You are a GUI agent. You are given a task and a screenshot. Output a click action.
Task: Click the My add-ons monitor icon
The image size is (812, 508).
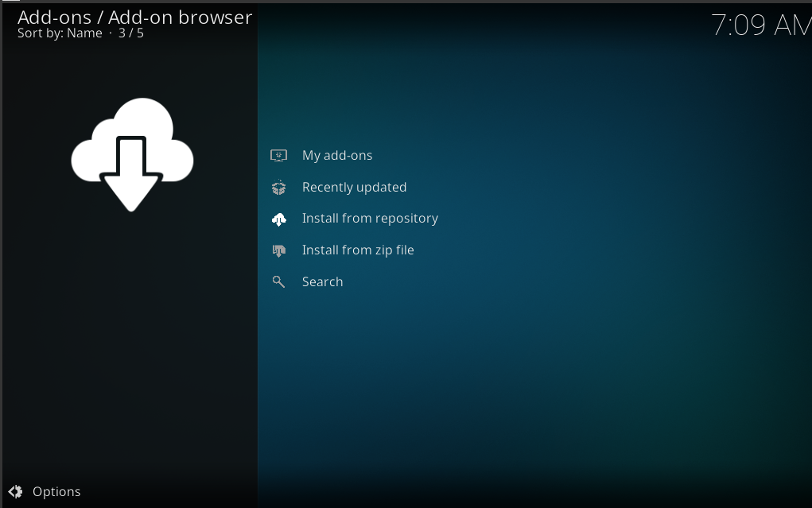point(278,155)
